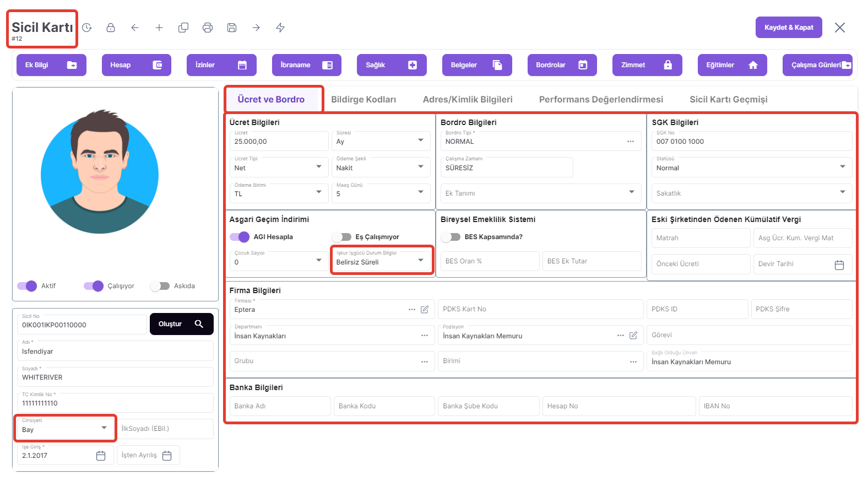Click the duplicate record icon
This screenshot has width=868, height=486.
pos(183,28)
